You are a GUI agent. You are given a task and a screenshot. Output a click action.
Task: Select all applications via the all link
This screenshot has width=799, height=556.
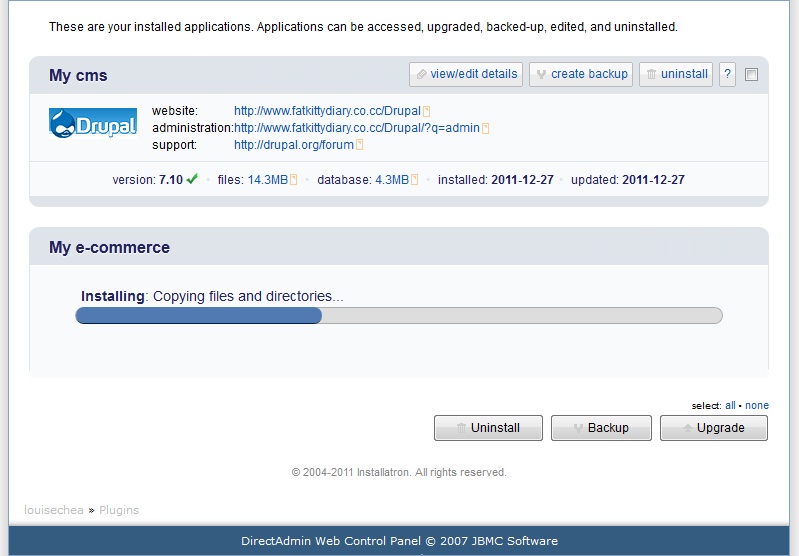[x=730, y=406]
